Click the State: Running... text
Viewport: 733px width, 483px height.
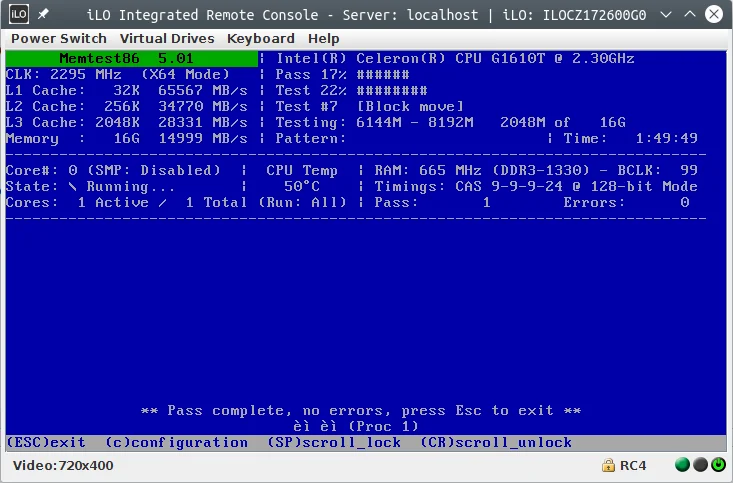[x=91, y=187]
